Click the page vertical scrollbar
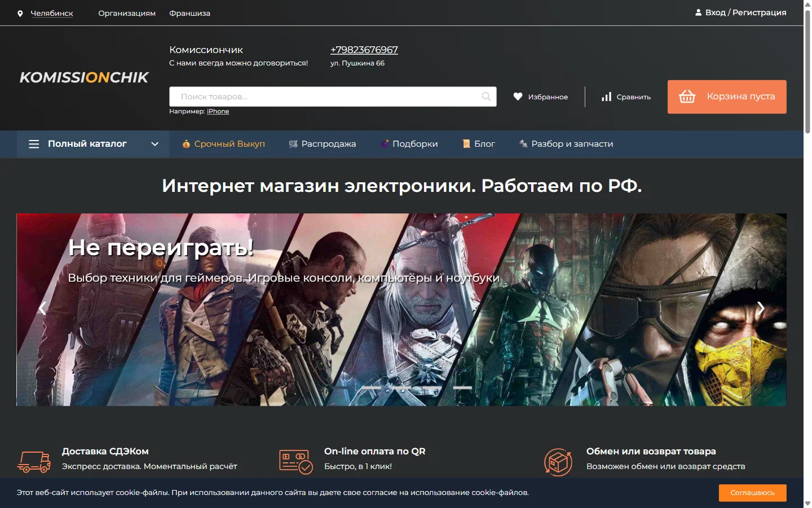The width and height of the screenshot is (812, 508). 807,71
